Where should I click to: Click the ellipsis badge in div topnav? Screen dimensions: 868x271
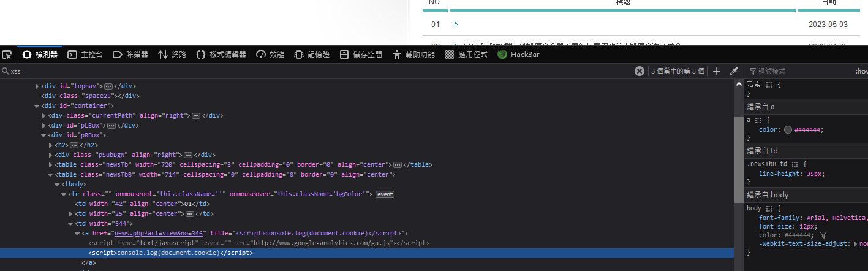[x=108, y=86]
